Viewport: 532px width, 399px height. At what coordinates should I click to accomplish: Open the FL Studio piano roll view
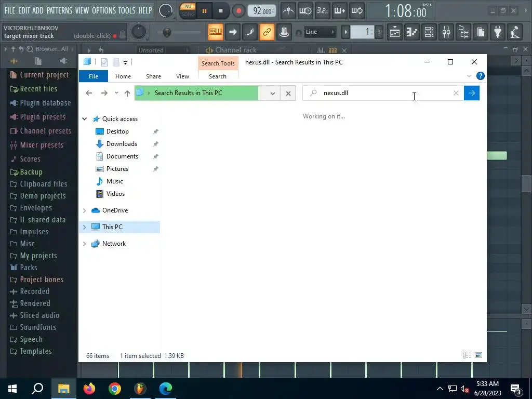412,32
